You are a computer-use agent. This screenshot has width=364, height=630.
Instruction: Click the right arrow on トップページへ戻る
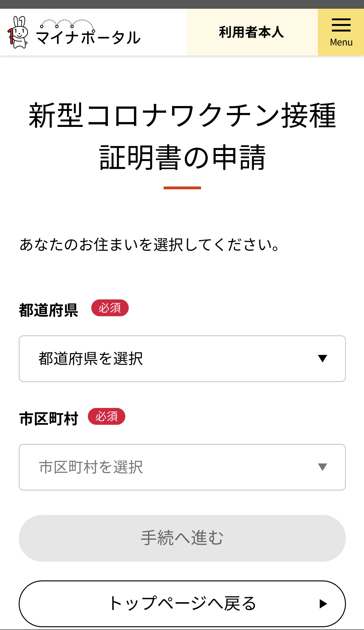(x=323, y=604)
